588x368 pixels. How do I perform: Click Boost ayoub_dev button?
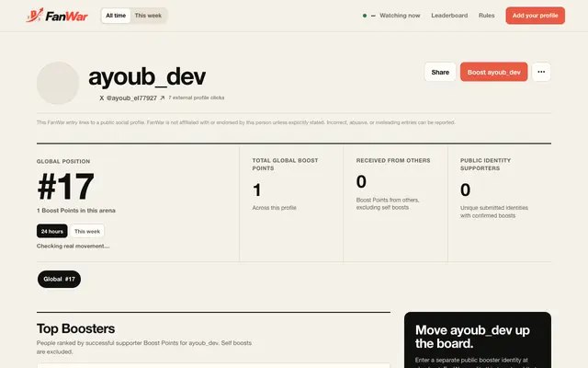pyautogui.click(x=494, y=72)
